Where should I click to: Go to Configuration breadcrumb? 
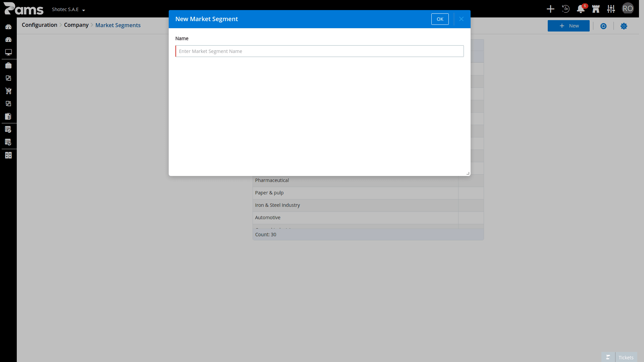(40, 25)
